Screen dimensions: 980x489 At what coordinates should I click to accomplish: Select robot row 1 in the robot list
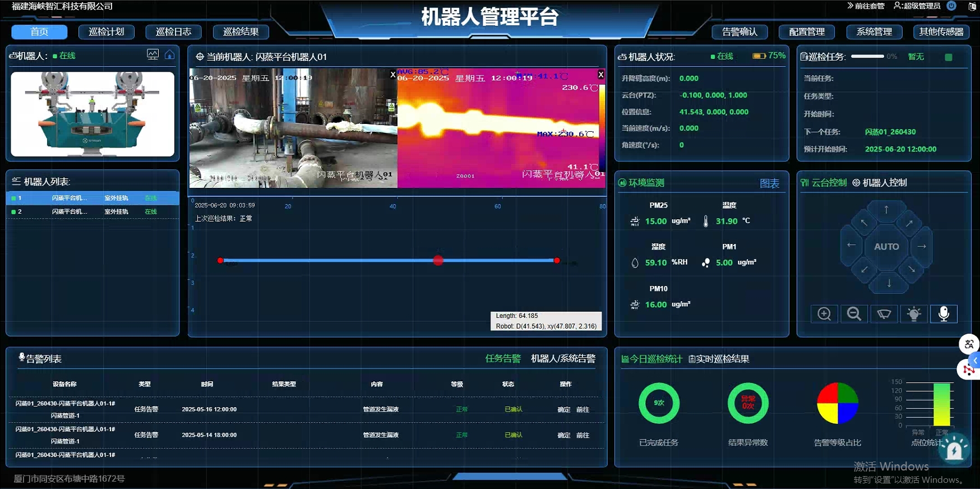pos(93,198)
